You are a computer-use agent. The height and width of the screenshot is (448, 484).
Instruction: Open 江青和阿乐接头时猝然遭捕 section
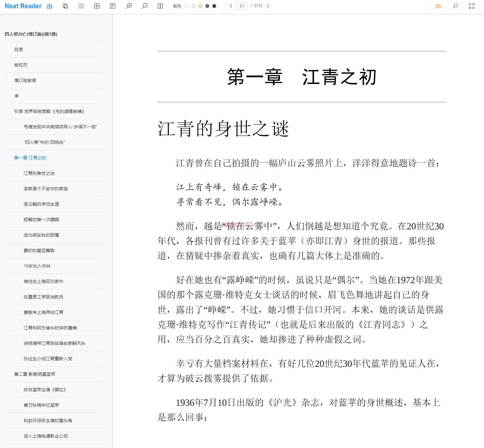pyautogui.click(x=50, y=328)
